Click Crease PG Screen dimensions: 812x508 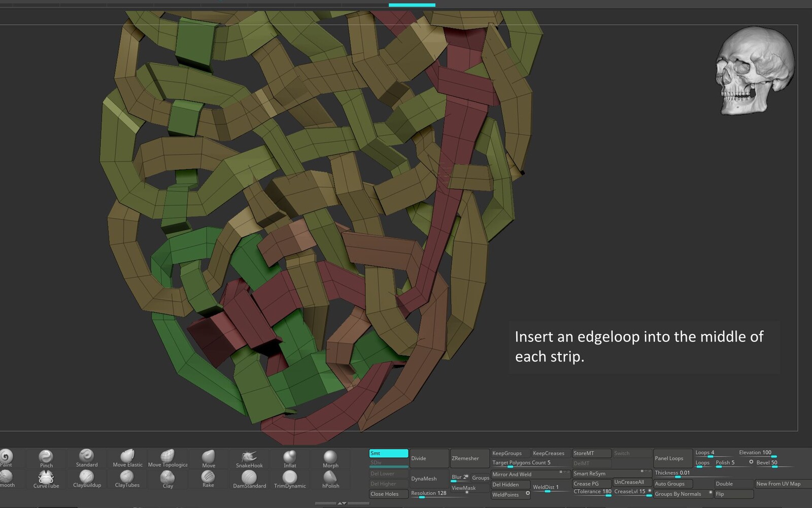(x=591, y=484)
